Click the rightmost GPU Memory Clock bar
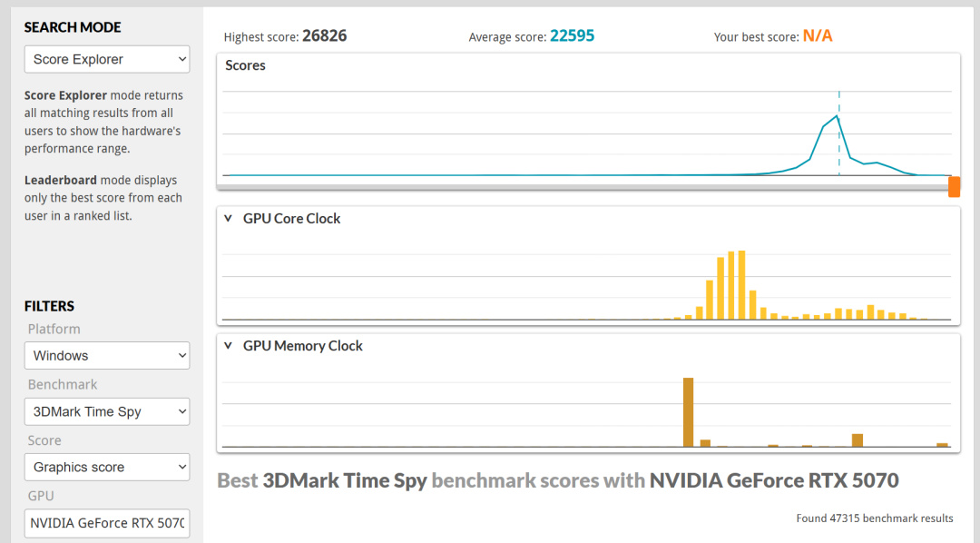 click(x=943, y=445)
